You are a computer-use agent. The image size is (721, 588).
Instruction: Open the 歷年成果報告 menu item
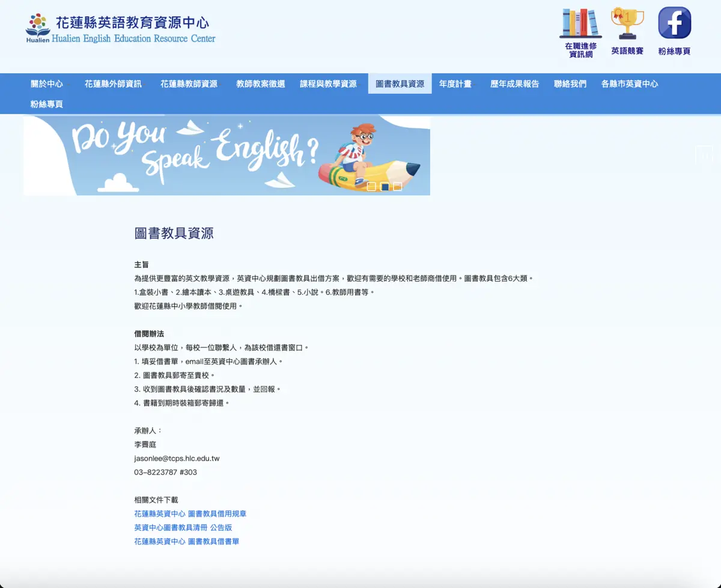515,83
